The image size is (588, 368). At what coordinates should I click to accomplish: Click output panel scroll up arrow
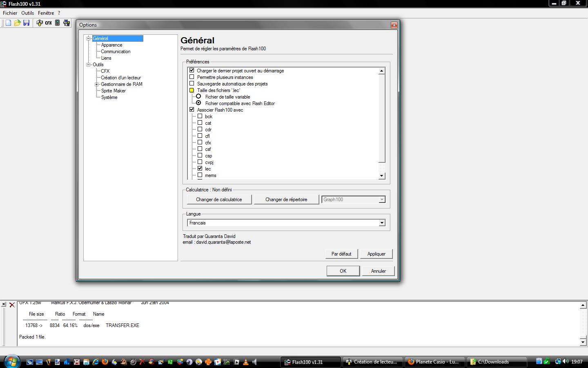tap(583, 305)
